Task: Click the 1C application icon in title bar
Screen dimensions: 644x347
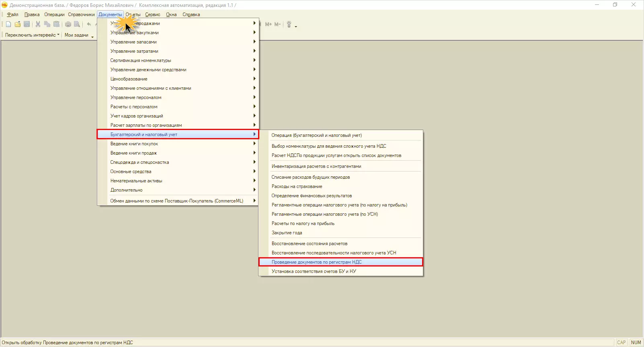Action: point(4,5)
